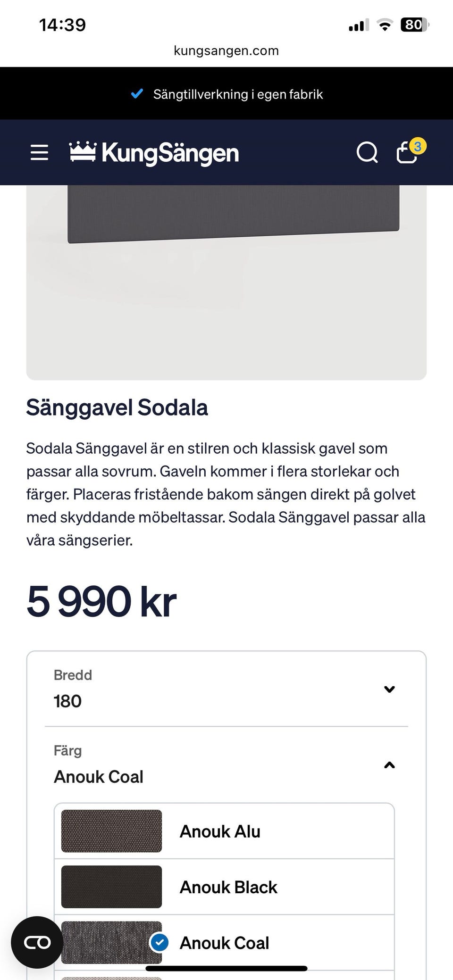Expand the Bredd width dropdown
This screenshot has width=453, height=980.
[226, 689]
